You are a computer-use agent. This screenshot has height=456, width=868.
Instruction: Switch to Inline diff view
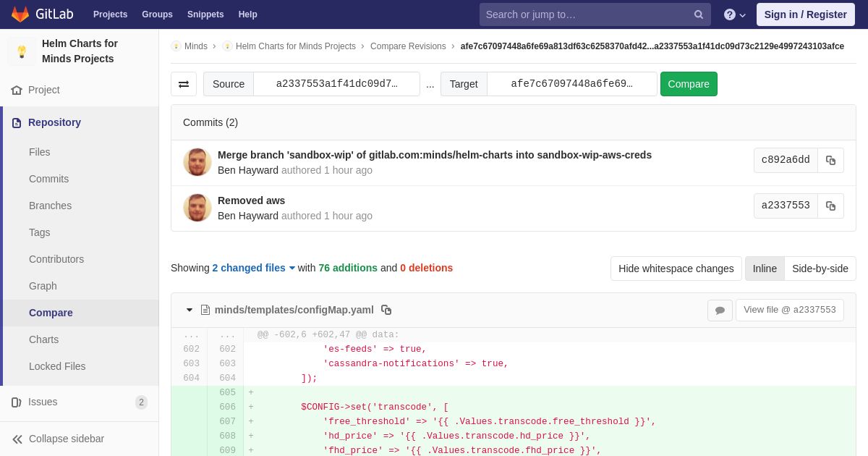click(765, 269)
